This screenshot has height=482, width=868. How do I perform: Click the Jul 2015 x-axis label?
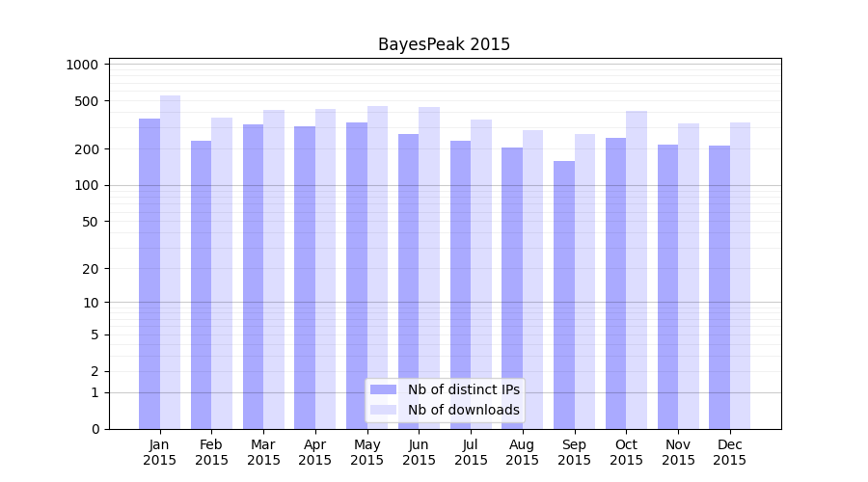coord(471,452)
